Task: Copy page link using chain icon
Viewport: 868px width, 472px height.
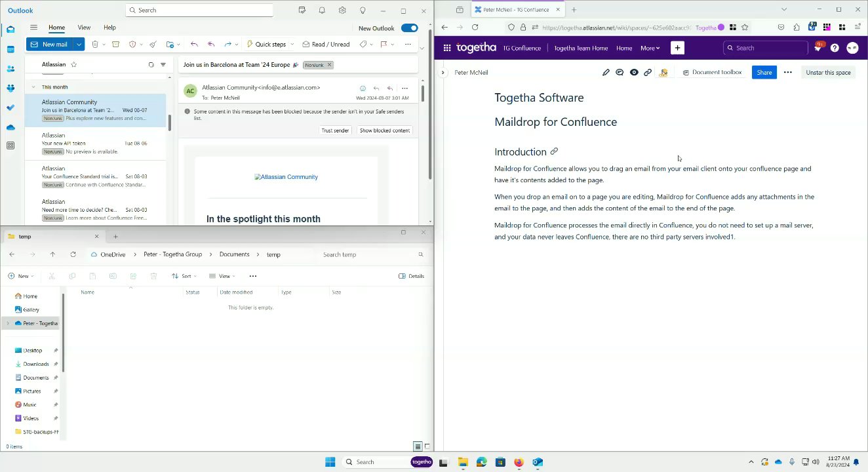Action: tap(648, 72)
